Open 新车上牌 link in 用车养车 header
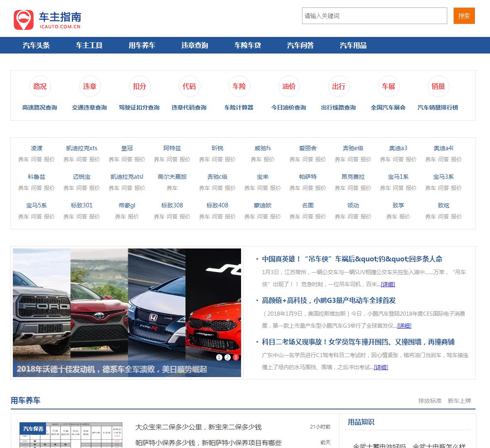 459,401
